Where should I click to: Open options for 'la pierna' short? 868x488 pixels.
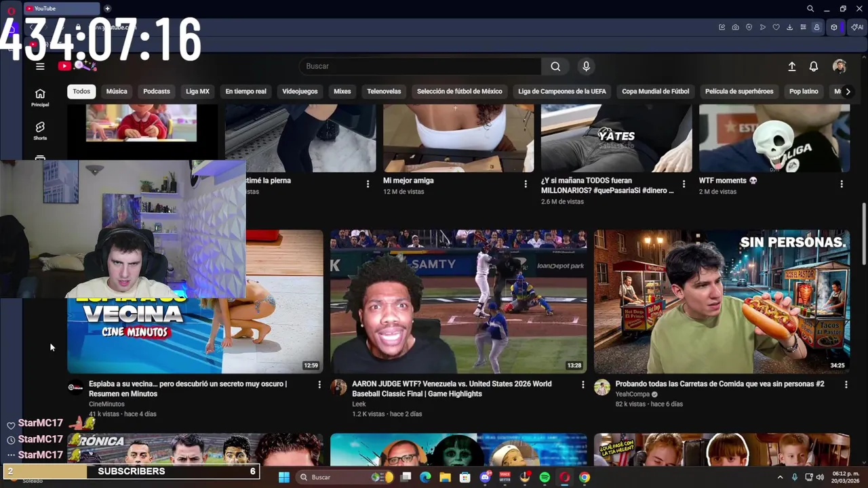368,184
